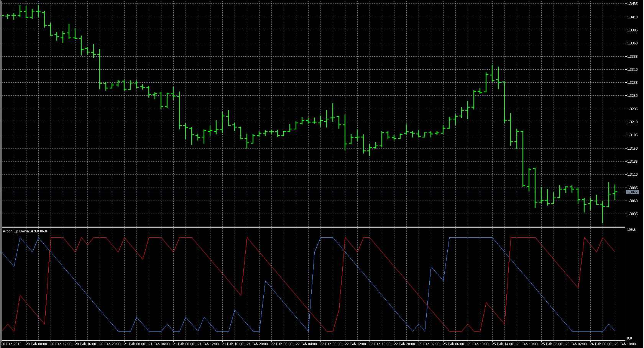Click the highlighted current price 1.3077
The image size is (644, 348).
(633, 192)
